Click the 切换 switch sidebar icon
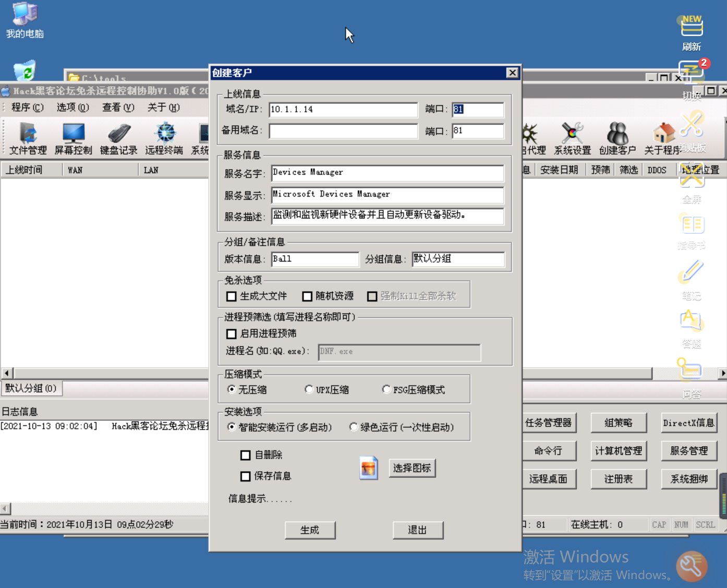The width and height of the screenshot is (727, 588). coord(692,79)
